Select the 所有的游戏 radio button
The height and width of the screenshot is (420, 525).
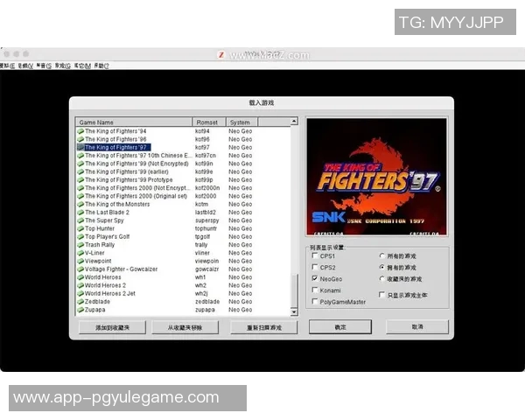coord(381,255)
